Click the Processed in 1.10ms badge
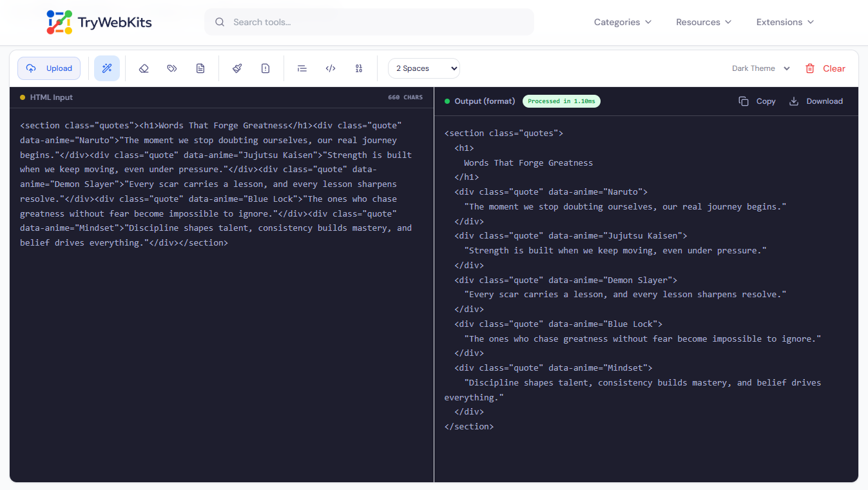The width and height of the screenshot is (868, 490). (561, 101)
